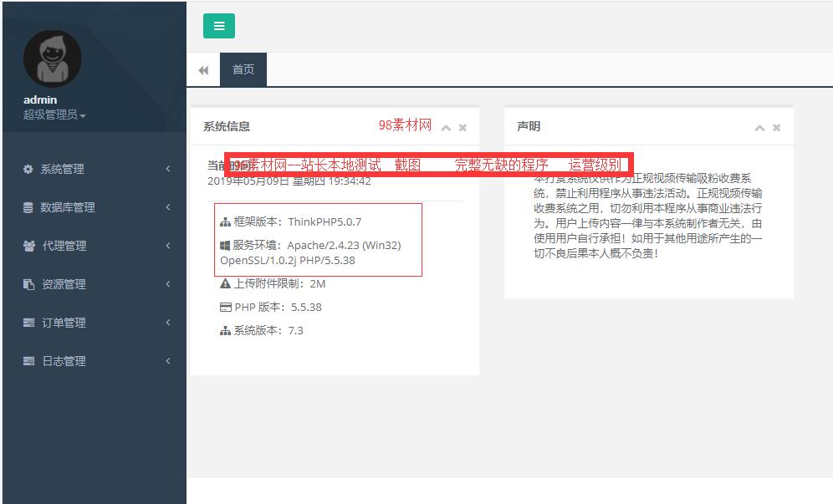
Task: Expand the 系统管理 submenu chevron
Action: pyautogui.click(x=167, y=168)
